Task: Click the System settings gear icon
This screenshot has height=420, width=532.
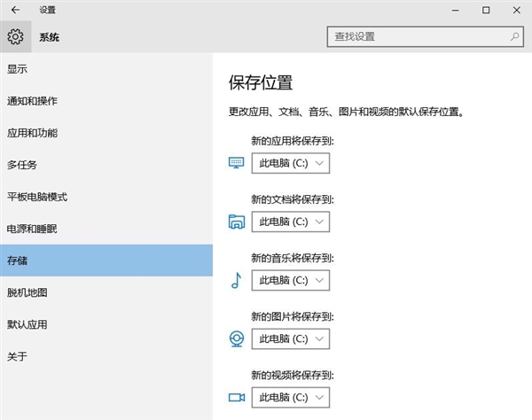Action: click(15, 37)
